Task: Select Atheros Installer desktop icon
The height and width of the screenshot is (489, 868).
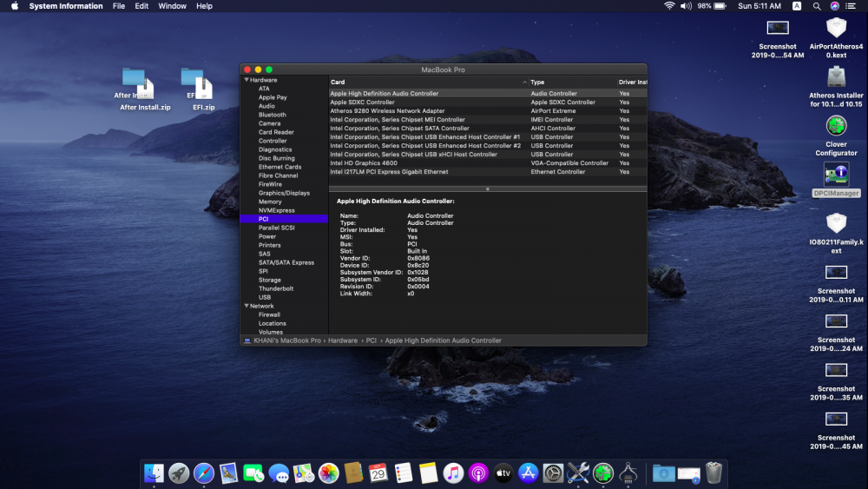Action: 836,86
